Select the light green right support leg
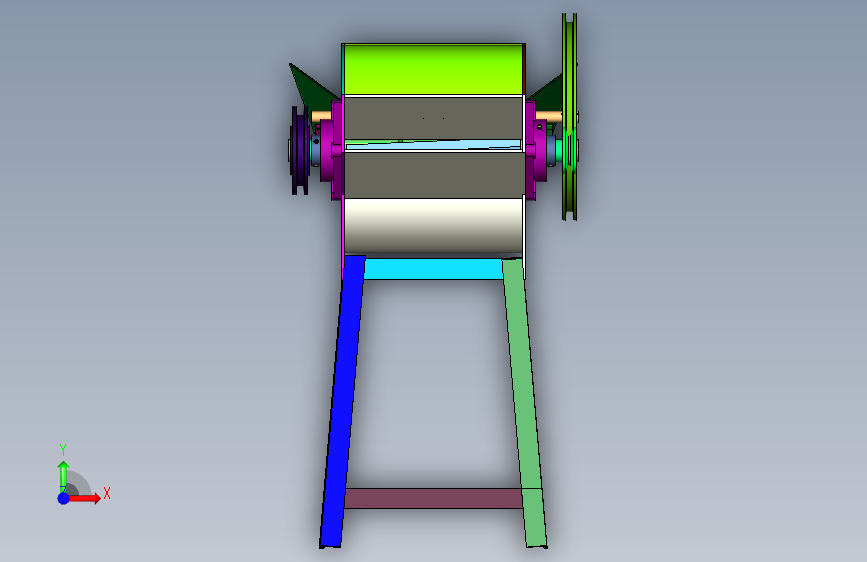This screenshot has width=867, height=562. [524, 401]
